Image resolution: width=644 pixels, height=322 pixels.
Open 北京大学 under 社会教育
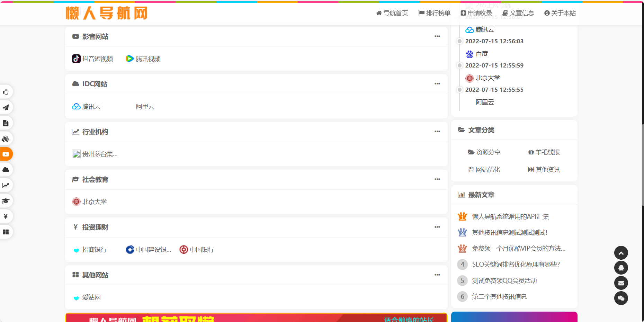click(x=89, y=202)
